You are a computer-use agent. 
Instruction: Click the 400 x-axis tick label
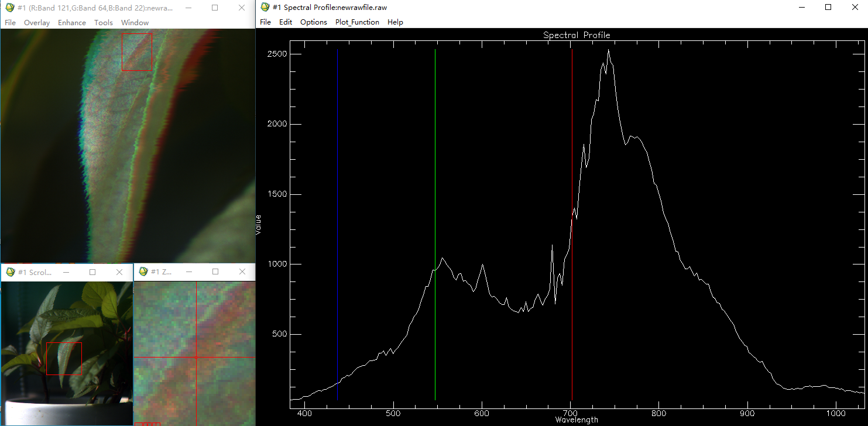305,412
